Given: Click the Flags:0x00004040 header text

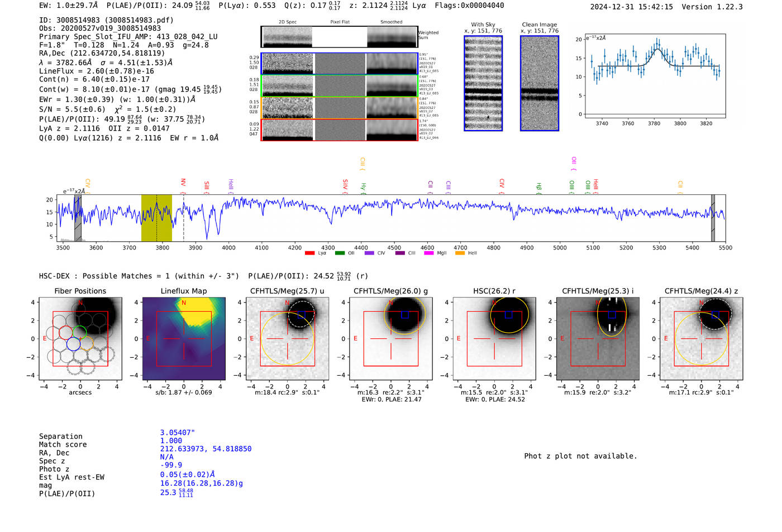Looking at the screenshot, I should pos(469,6).
